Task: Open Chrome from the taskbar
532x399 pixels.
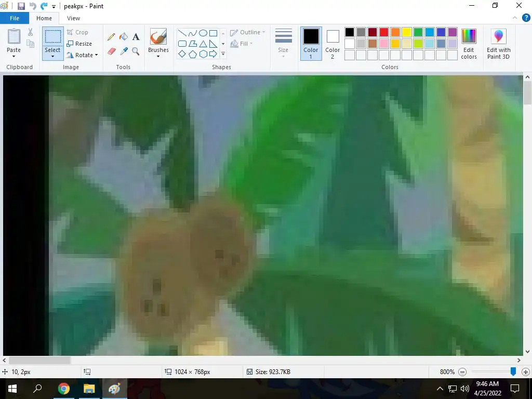Action: click(63, 389)
